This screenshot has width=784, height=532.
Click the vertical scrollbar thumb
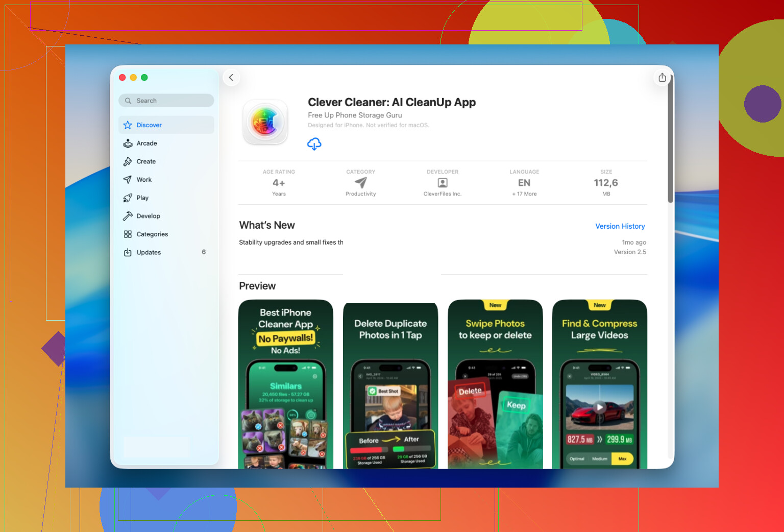(x=670, y=139)
